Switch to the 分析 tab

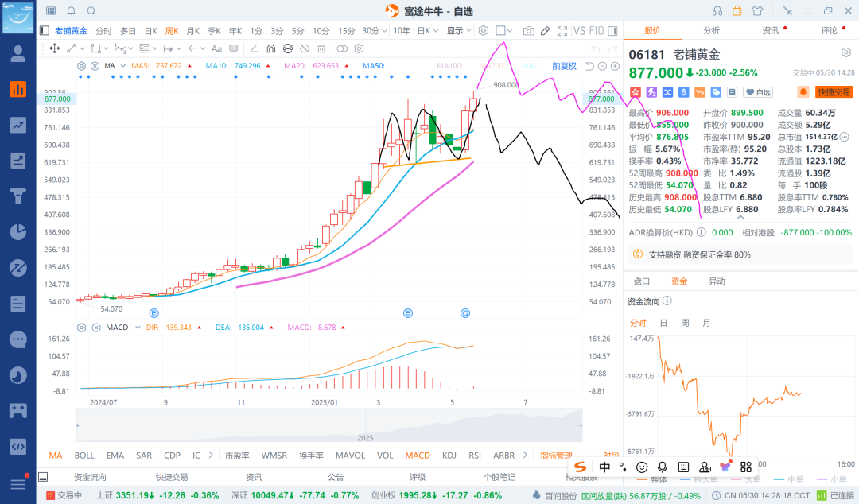coord(712,31)
